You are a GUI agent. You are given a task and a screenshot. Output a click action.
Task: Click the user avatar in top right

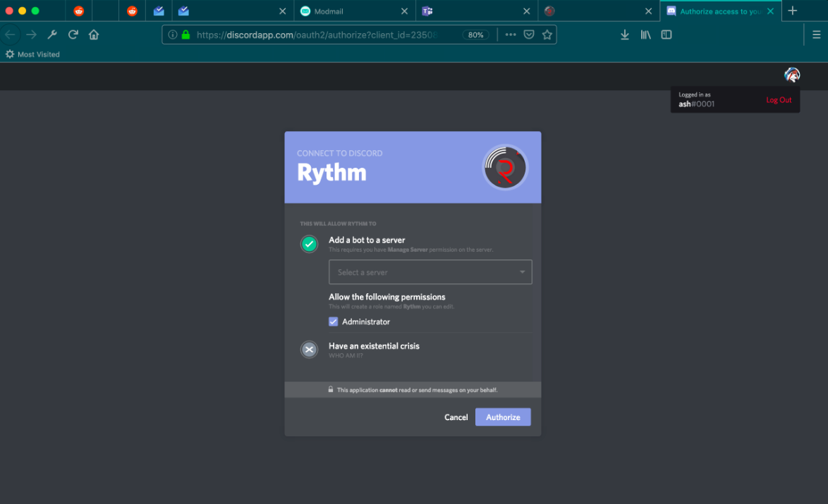791,75
